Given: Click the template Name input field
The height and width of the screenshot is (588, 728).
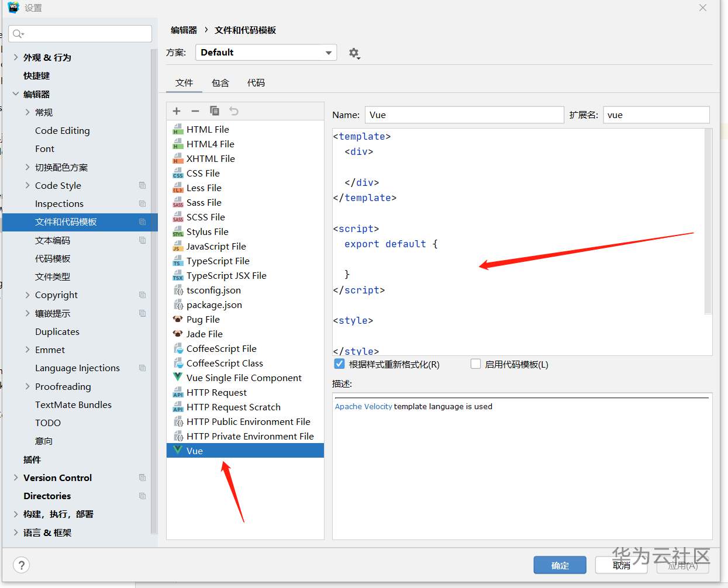Looking at the screenshot, I should point(464,115).
